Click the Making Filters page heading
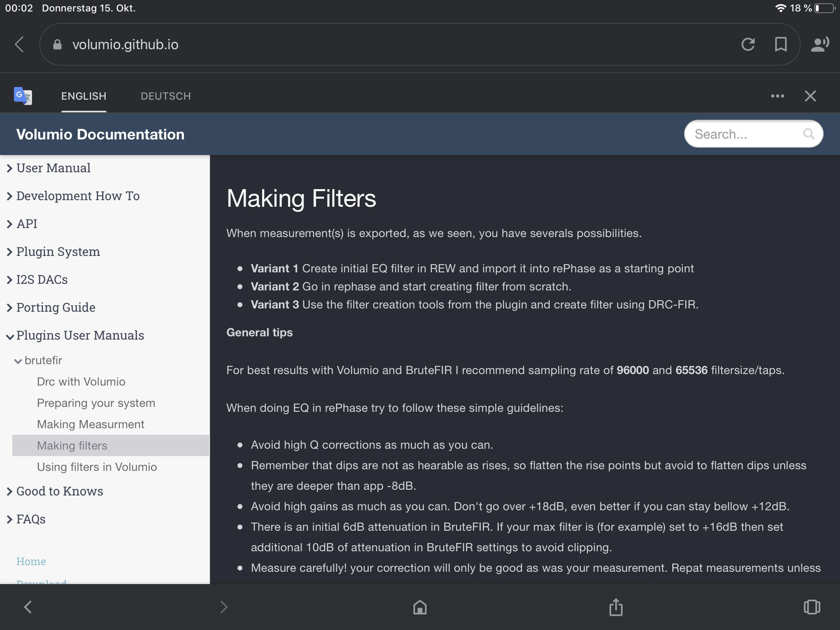 pos(301,199)
